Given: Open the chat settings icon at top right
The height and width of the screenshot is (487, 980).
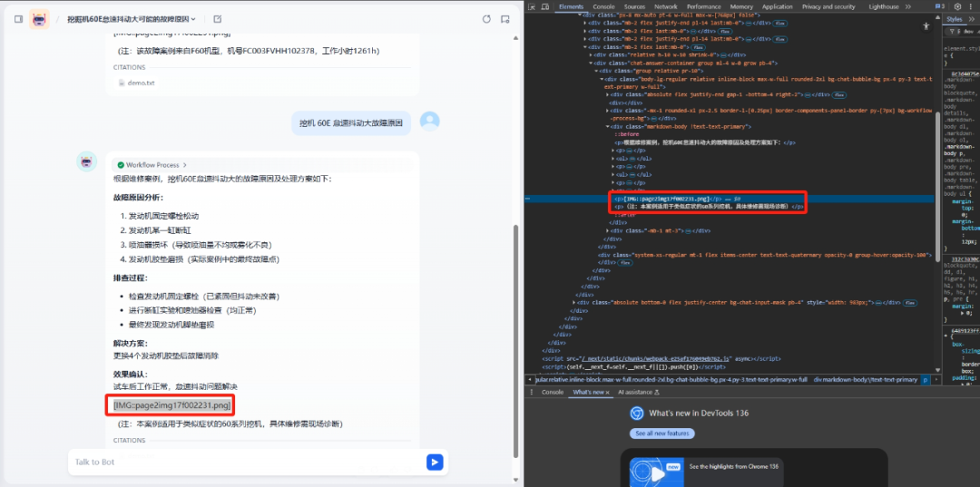Looking at the screenshot, I should pyautogui.click(x=505, y=19).
